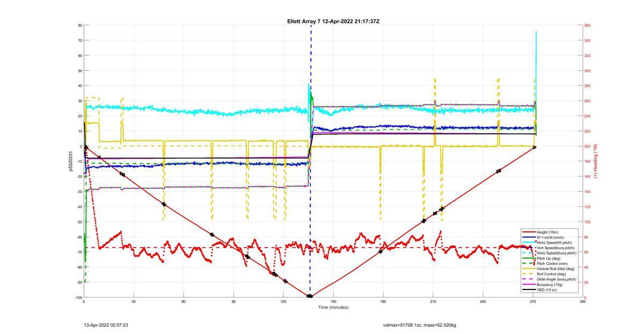Click the '-80' tick on the left axis
Viewport: 644px width, 334px height.
pyautogui.click(x=79, y=267)
